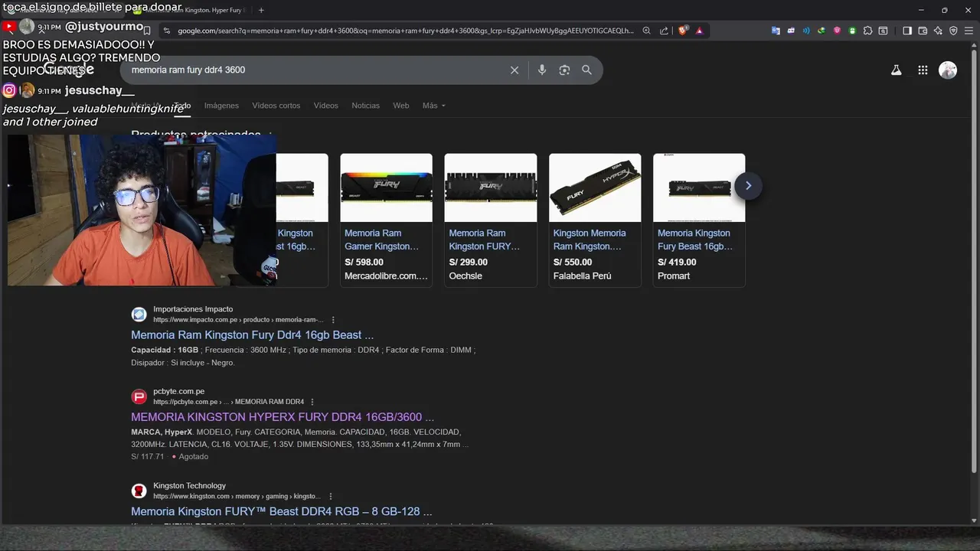Screen dimensions: 980x551
Task: Open Google account profile avatar
Action: point(948,70)
